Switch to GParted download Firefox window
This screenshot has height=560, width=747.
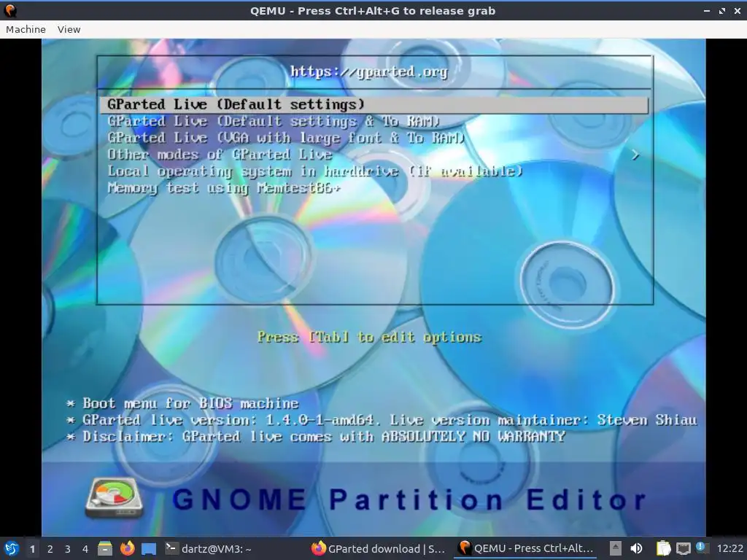point(379,548)
